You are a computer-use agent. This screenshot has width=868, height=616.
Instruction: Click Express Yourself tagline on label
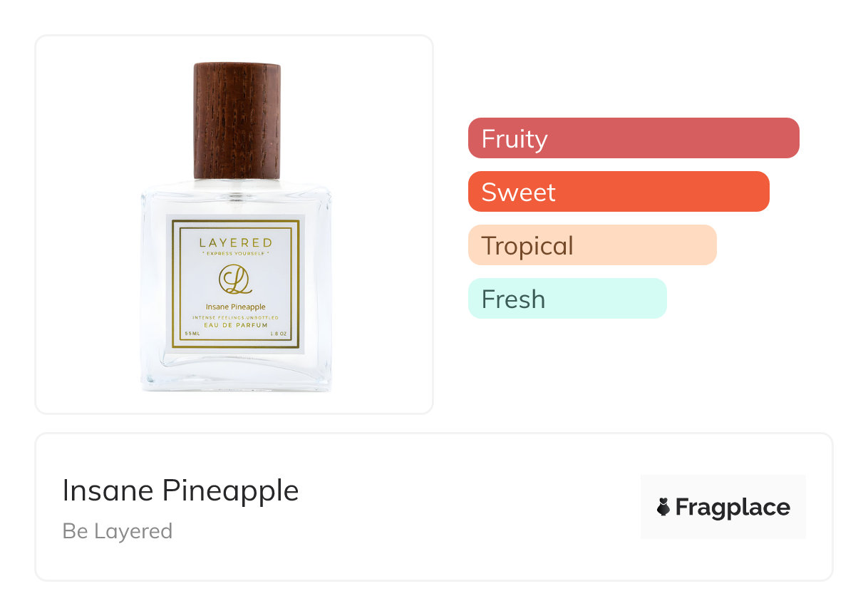click(x=235, y=253)
